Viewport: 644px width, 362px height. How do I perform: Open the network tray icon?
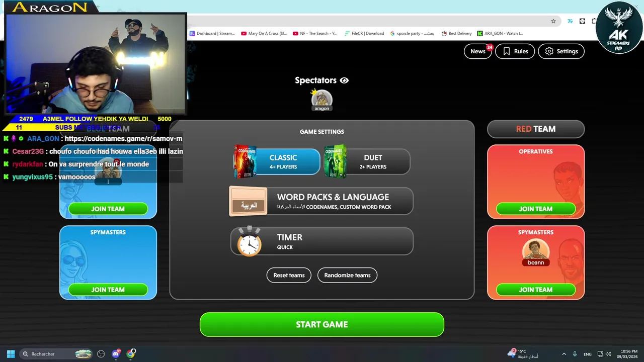pos(601,354)
